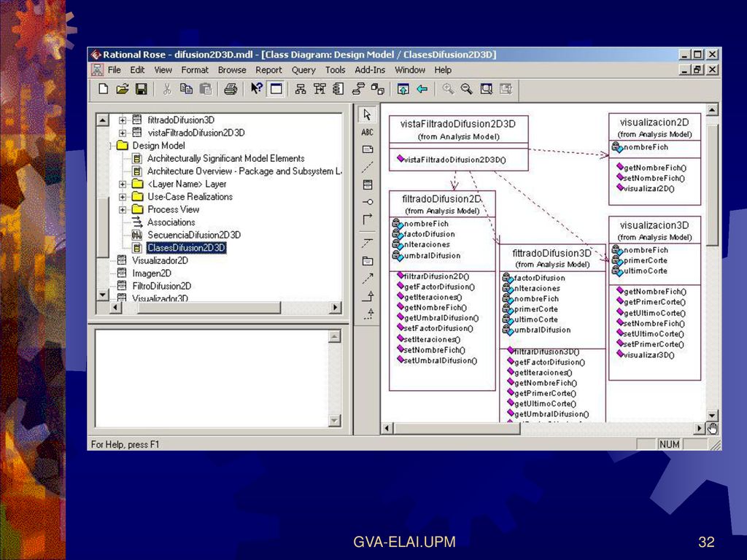Open the Format menu
Image resolution: width=747 pixels, height=560 pixels.
[194, 70]
